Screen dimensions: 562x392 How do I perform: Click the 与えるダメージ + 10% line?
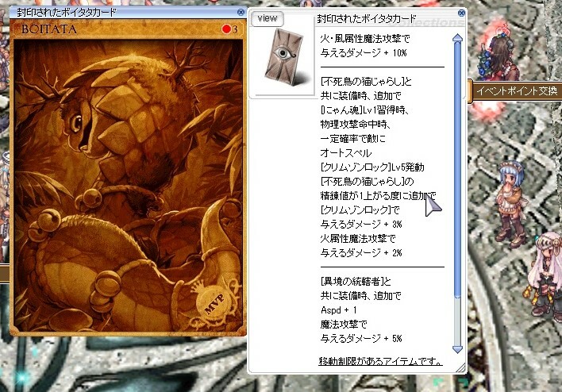(x=364, y=52)
